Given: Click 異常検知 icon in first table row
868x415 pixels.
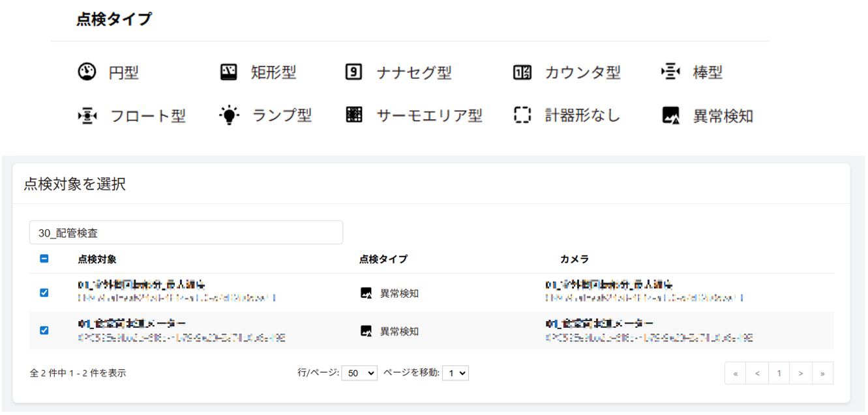Looking at the screenshot, I should click(x=367, y=293).
